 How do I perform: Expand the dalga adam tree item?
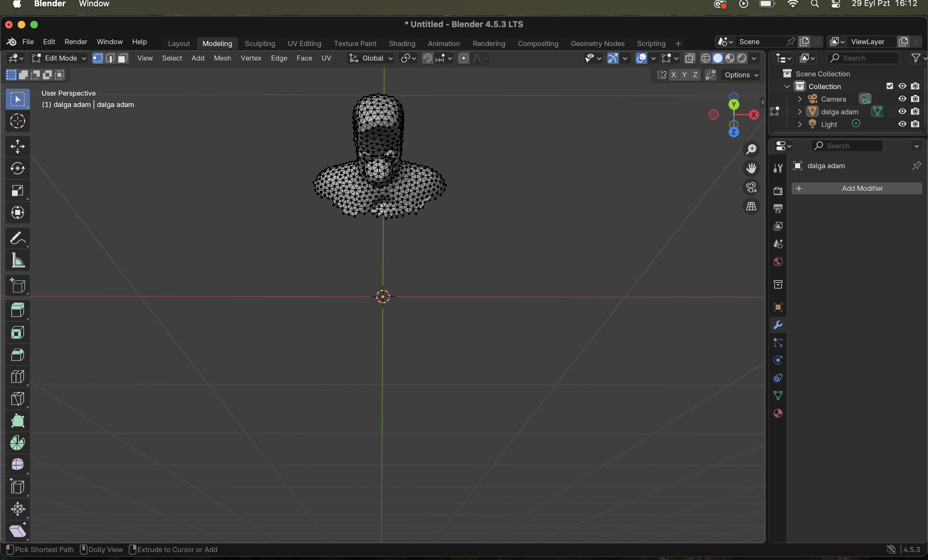800,111
